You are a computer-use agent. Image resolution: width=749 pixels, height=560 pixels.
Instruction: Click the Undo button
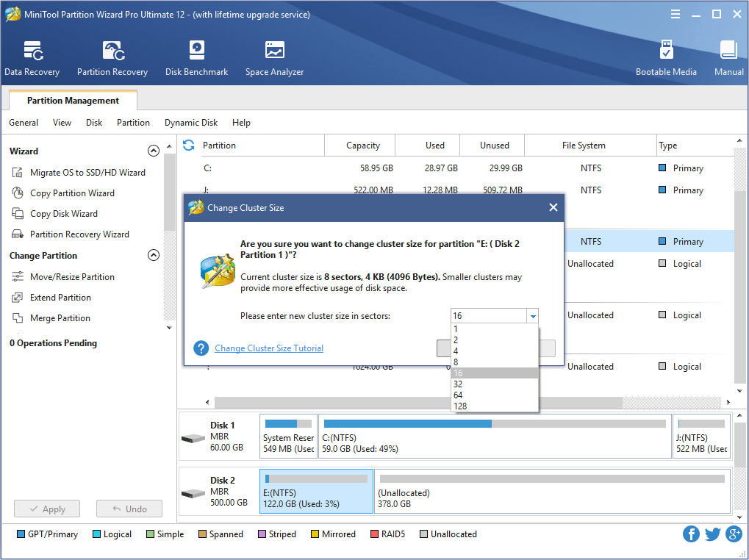coord(129,509)
